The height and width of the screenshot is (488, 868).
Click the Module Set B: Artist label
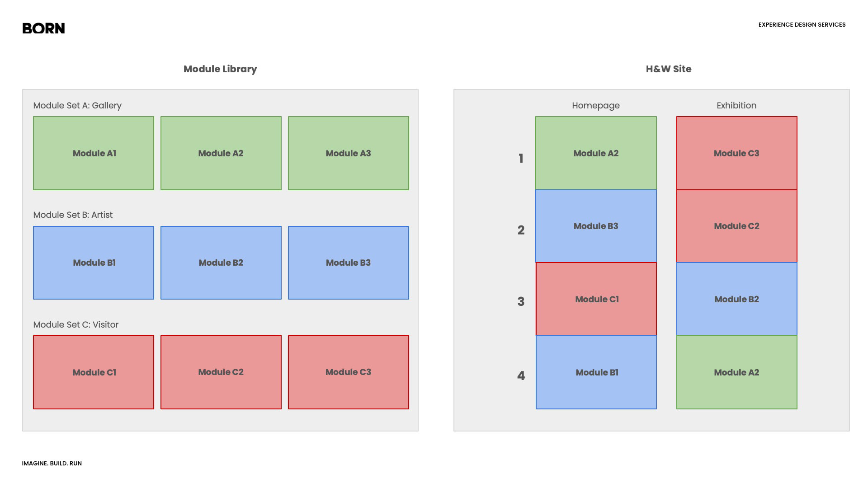pos(73,215)
